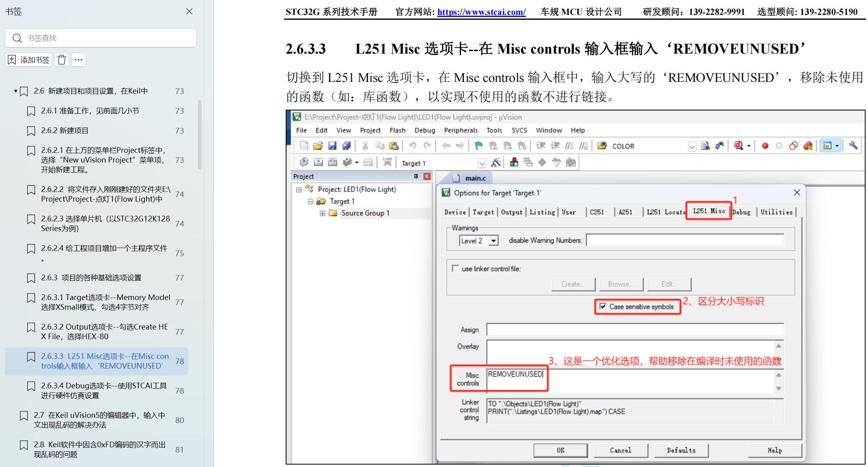Toggle the Case sensitive symbols checkbox
868x467 pixels.
click(x=603, y=306)
